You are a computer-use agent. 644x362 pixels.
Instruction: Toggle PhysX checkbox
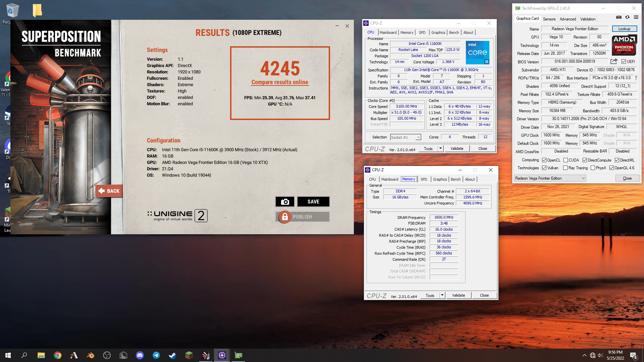click(593, 168)
